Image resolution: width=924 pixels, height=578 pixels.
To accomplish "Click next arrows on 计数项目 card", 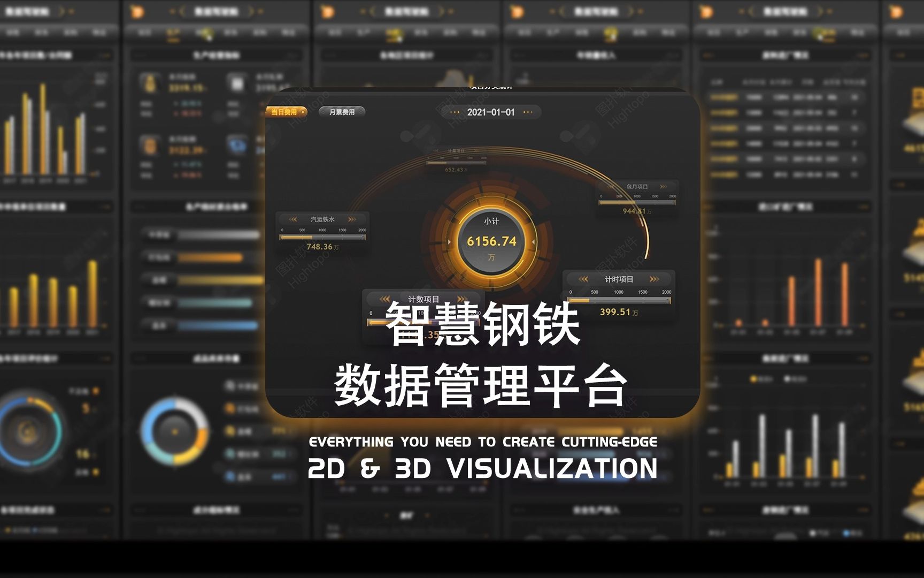I will [x=463, y=299].
